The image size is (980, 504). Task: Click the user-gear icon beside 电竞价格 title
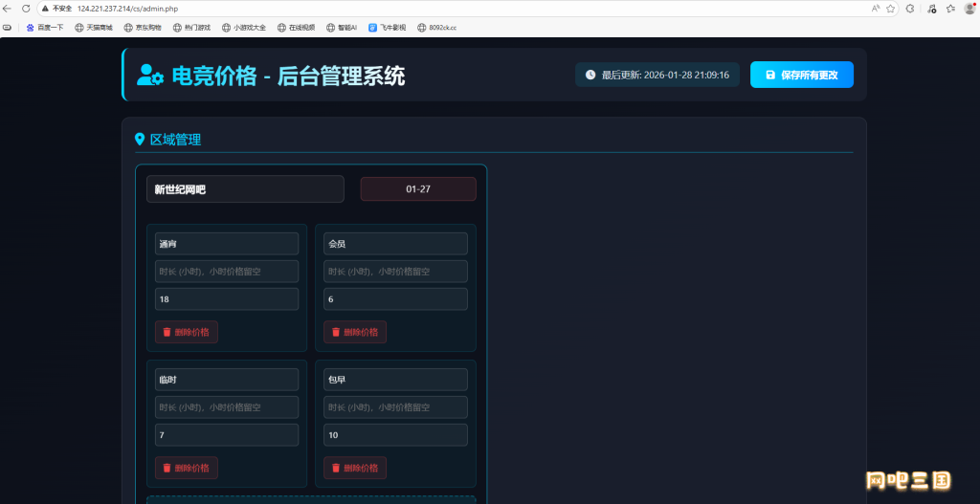(150, 76)
